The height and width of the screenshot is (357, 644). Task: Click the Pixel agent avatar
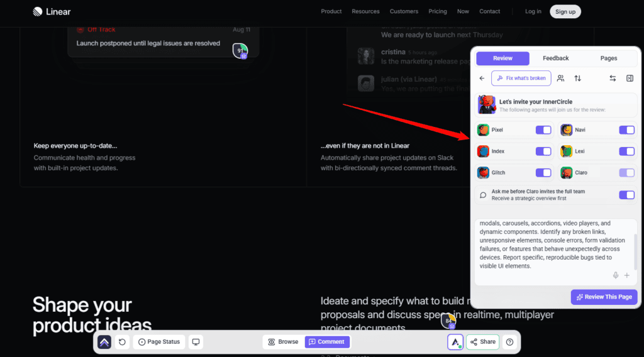[x=483, y=130]
